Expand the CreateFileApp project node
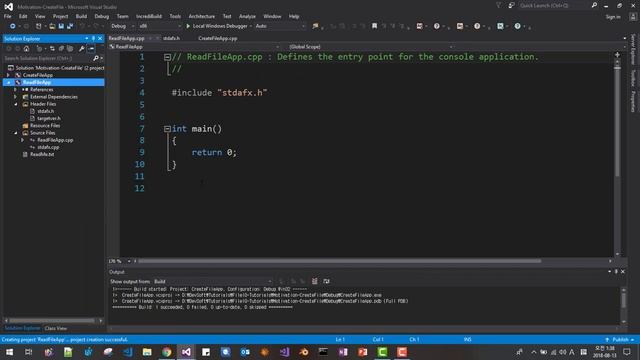This screenshot has width=640, height=360. (x=8, y=75)
